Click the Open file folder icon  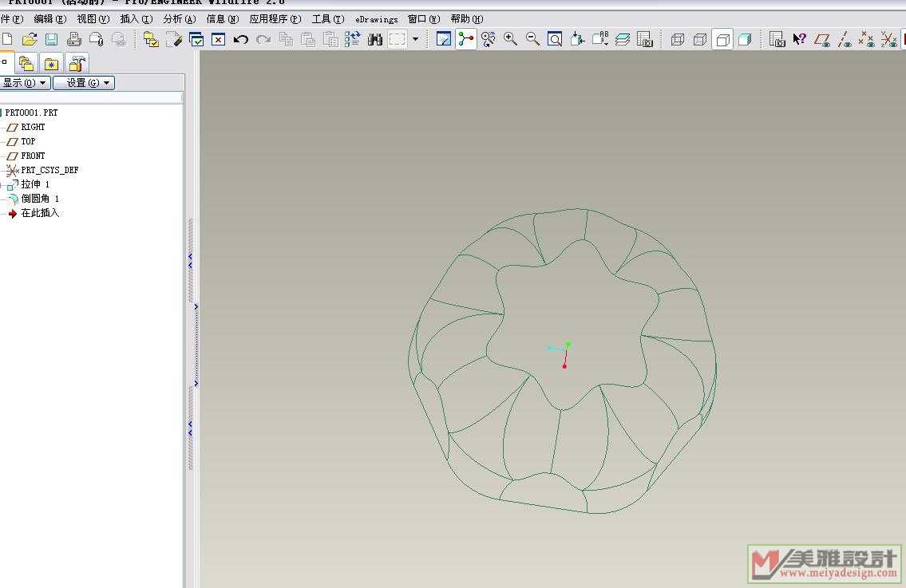pos(30,39)
